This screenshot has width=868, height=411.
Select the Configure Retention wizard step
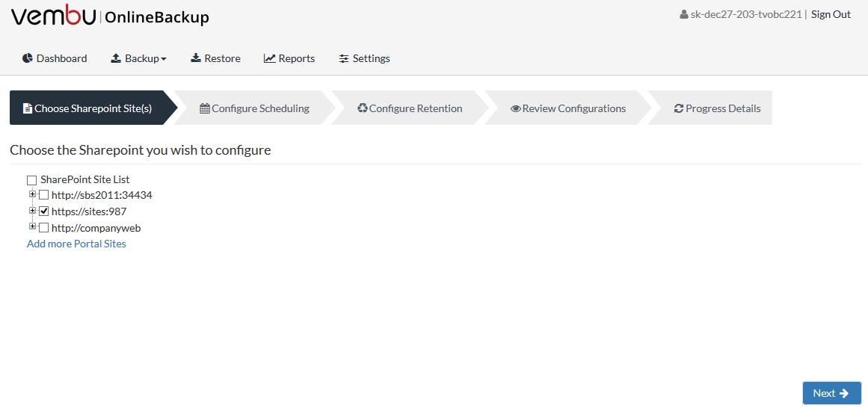pyautogui.click(x=410, y=108)
